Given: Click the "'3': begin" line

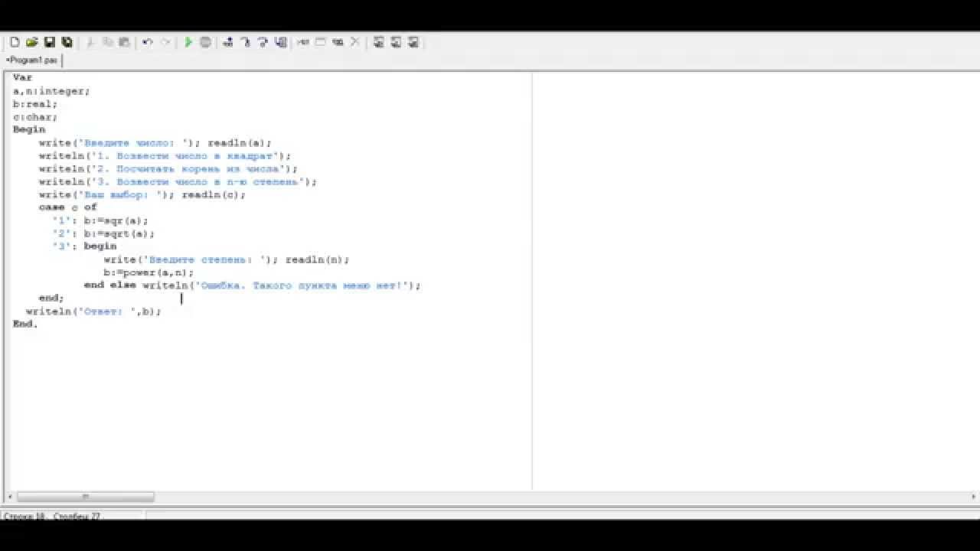Looking at the screenshot, I should pyautogui.click(x=84, y=246).
